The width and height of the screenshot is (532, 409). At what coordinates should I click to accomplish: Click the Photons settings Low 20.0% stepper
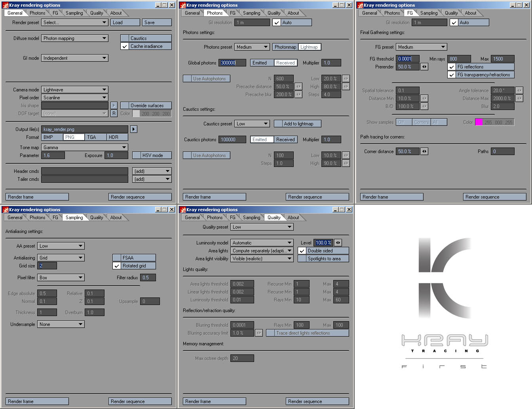point(346,78)
